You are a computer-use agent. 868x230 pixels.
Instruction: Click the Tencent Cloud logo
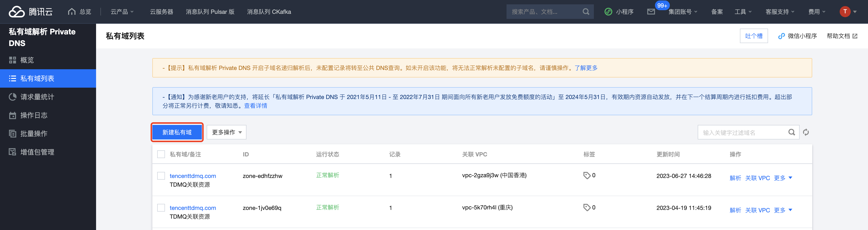coord(31,12)
